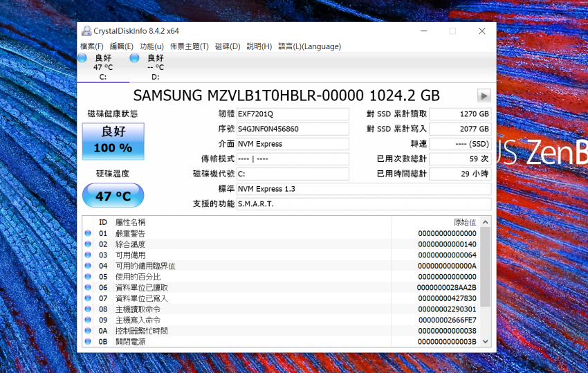The image size is (588, 373).
Task: Select the 綜合溫度 attribute row
Action: tap(281, 244)
